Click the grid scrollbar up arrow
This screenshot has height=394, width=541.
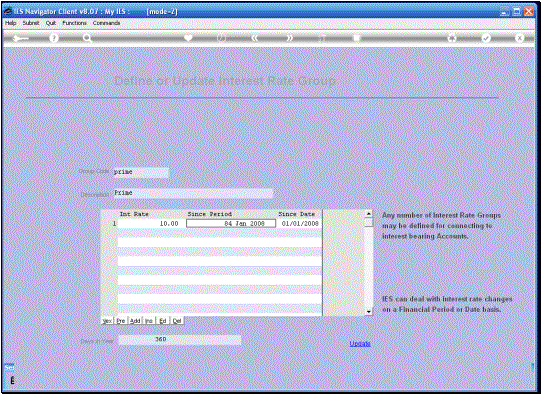[x=368, y=214]
